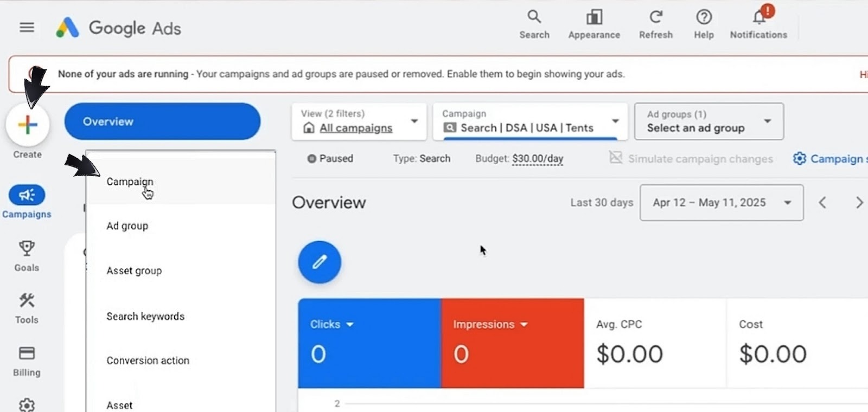The image size is (868, 412).
Task: Click the blue pencil edit button
Action: (x=320, y=262)
